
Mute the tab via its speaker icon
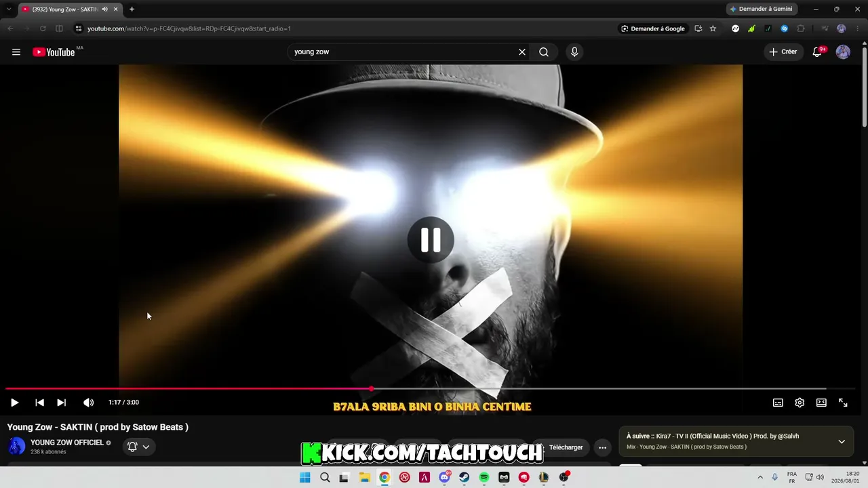pyautogui.click(x=104, y=9)
